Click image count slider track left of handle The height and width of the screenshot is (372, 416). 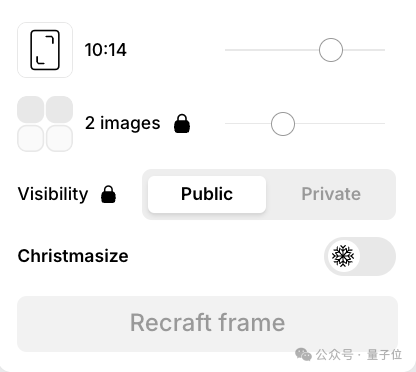(248, 124)
